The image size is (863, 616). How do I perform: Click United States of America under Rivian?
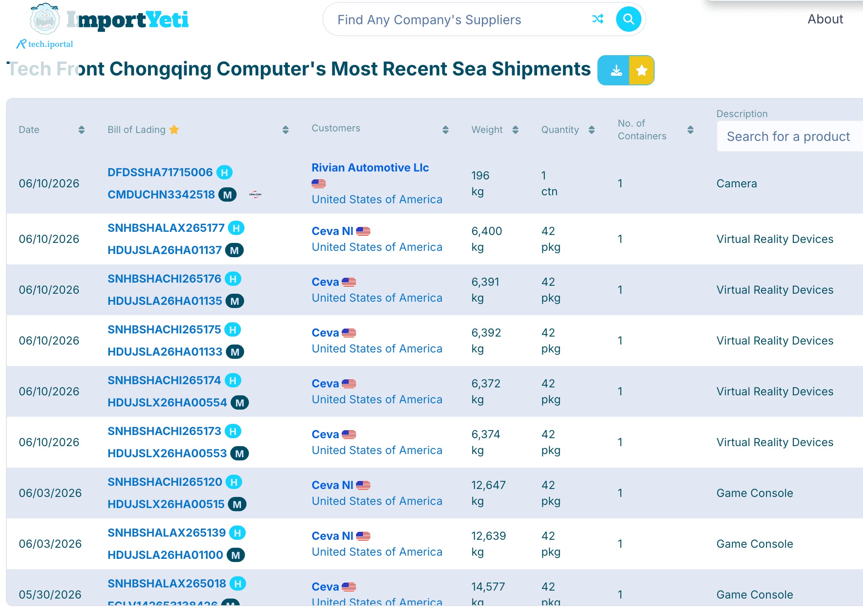(377, 199)
